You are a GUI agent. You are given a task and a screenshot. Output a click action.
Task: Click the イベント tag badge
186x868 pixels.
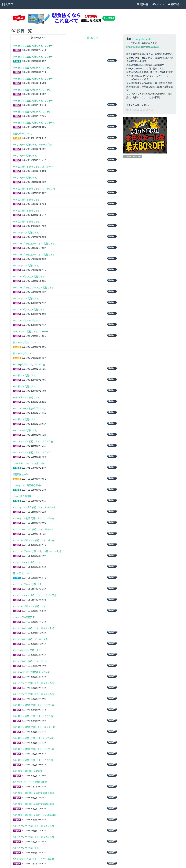coord(17,578)
